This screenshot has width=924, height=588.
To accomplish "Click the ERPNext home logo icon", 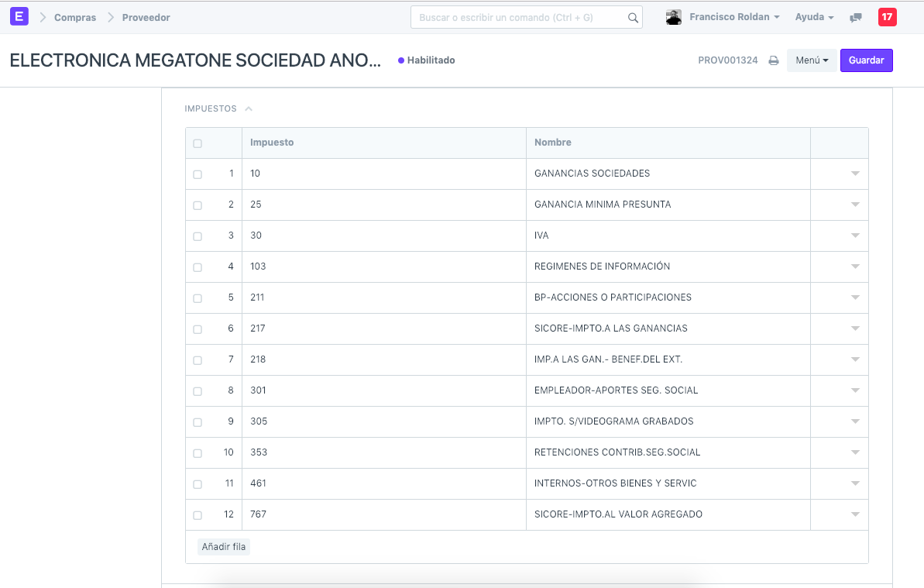I will click(19, 16).
